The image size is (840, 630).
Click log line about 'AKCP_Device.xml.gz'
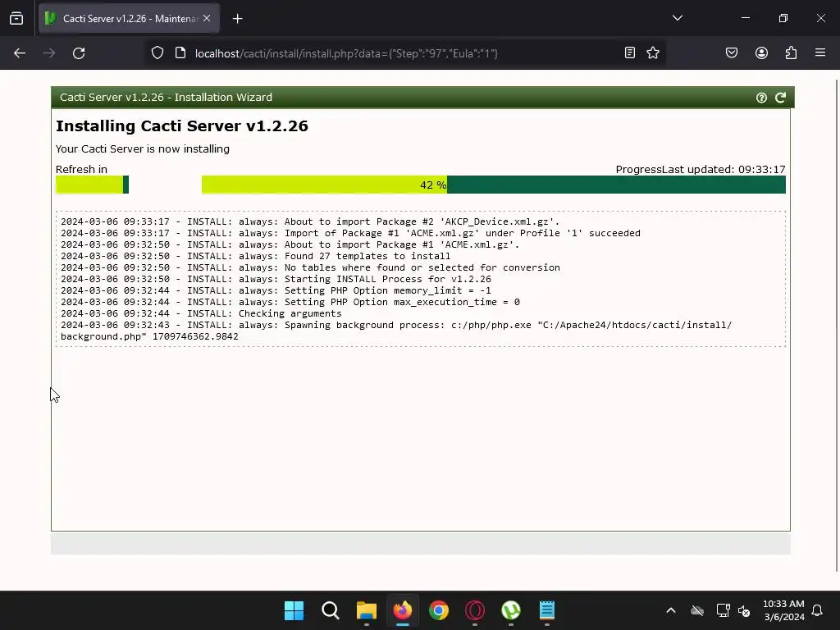coord(310,221)
